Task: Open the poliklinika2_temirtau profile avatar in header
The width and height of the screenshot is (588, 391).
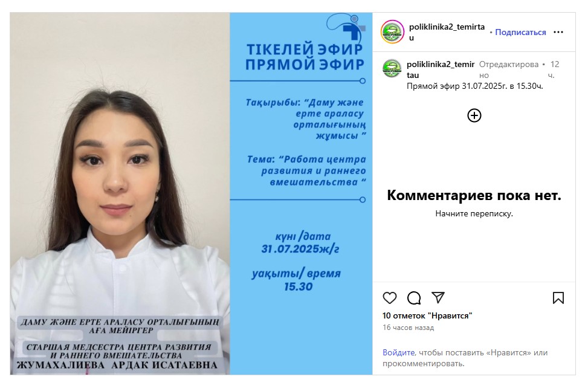Action: click(392, 32)
